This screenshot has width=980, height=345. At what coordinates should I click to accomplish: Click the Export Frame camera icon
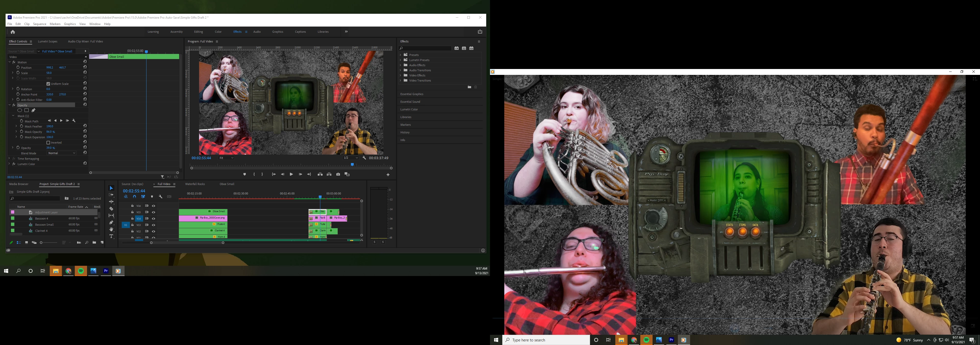(338, 174)
